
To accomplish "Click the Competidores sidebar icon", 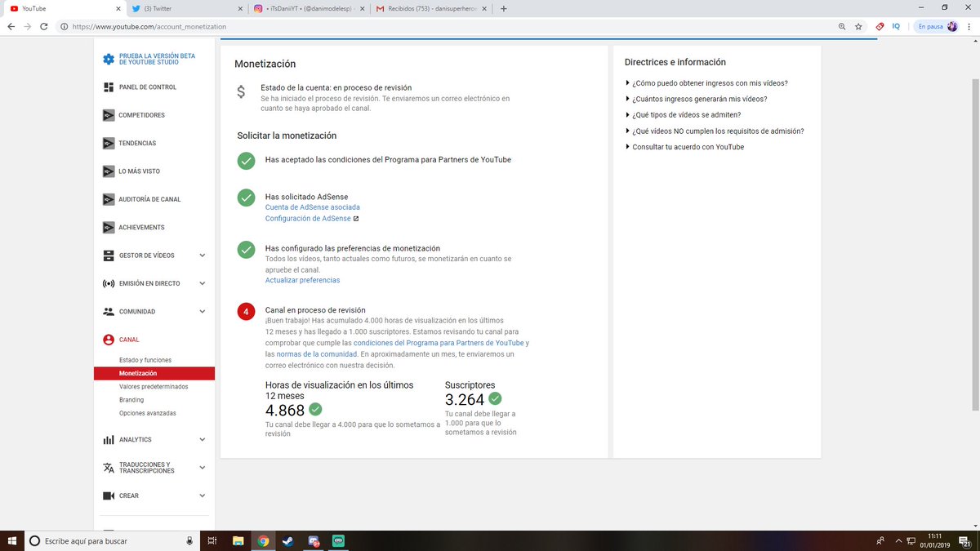I will click(109, 115).
